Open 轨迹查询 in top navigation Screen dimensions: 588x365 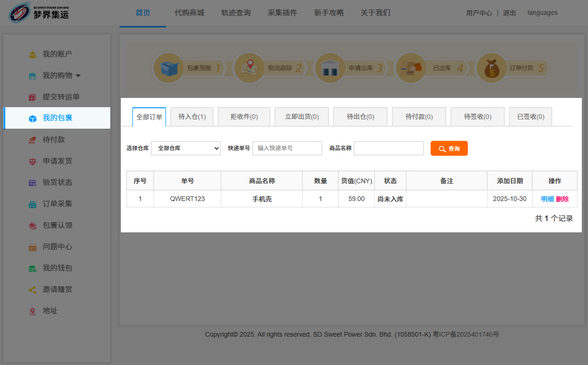[236, 13]
